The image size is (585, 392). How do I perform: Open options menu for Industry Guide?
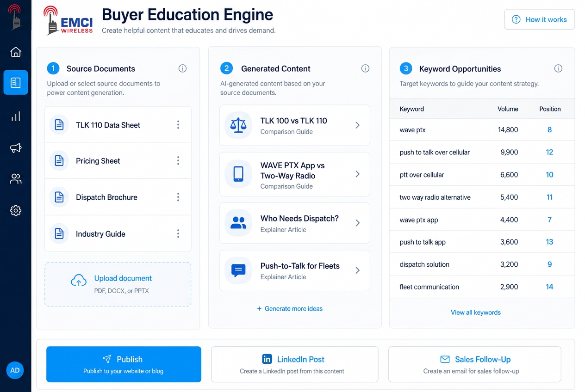178,233
